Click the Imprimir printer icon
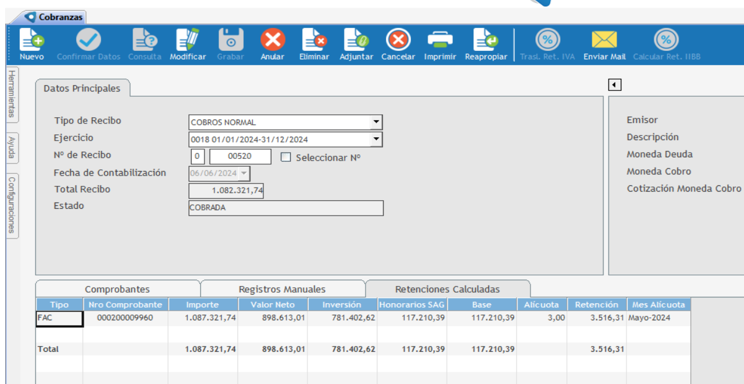744x384 pixels. (440, 40)
